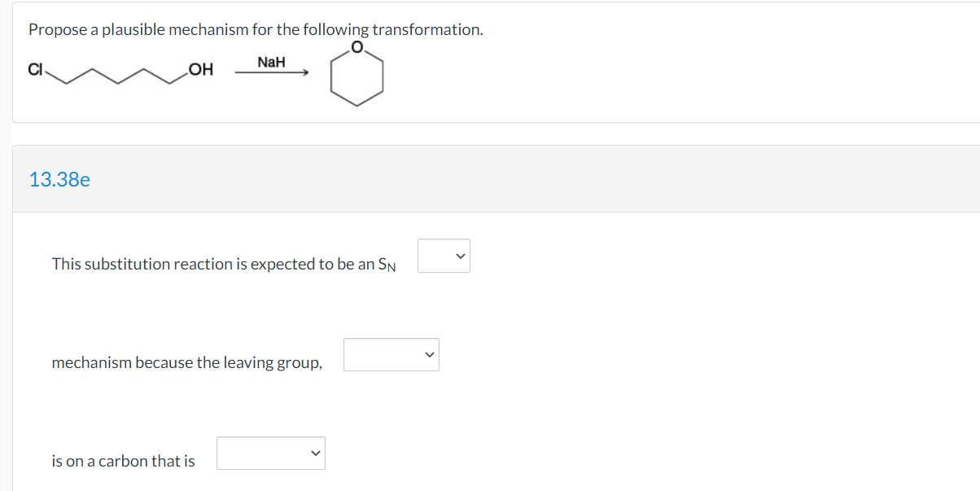The image size is (980, 491).
Task: Click the Cl atom on the reactant
Action: click(x=35, y=69)
